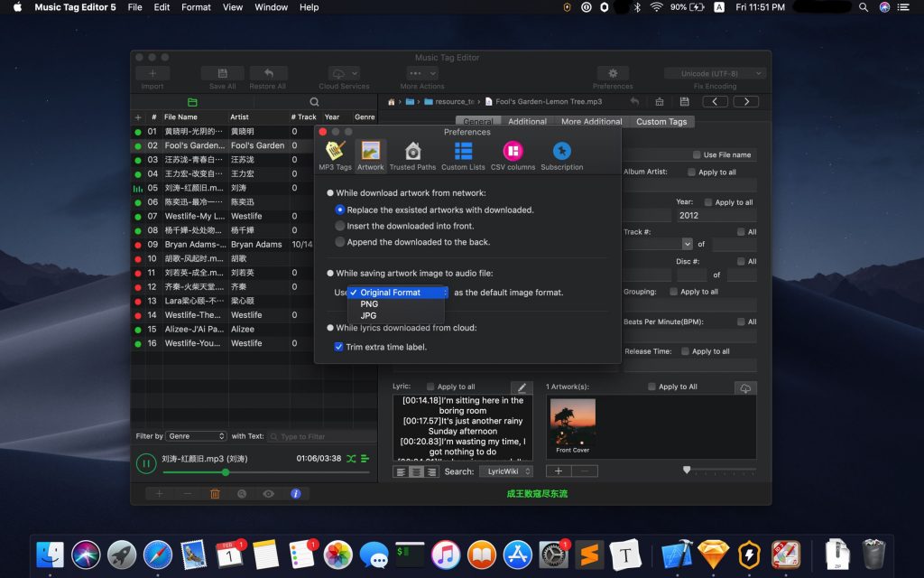Check Apply to all for Album Artist

[691, 172]
